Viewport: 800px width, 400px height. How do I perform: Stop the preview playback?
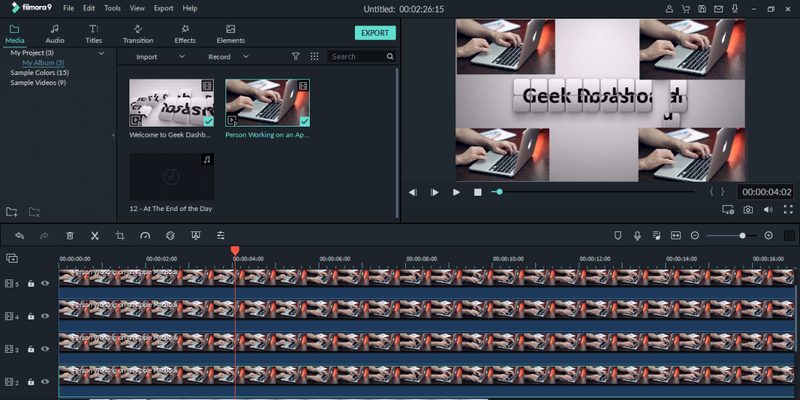[478, 192]
